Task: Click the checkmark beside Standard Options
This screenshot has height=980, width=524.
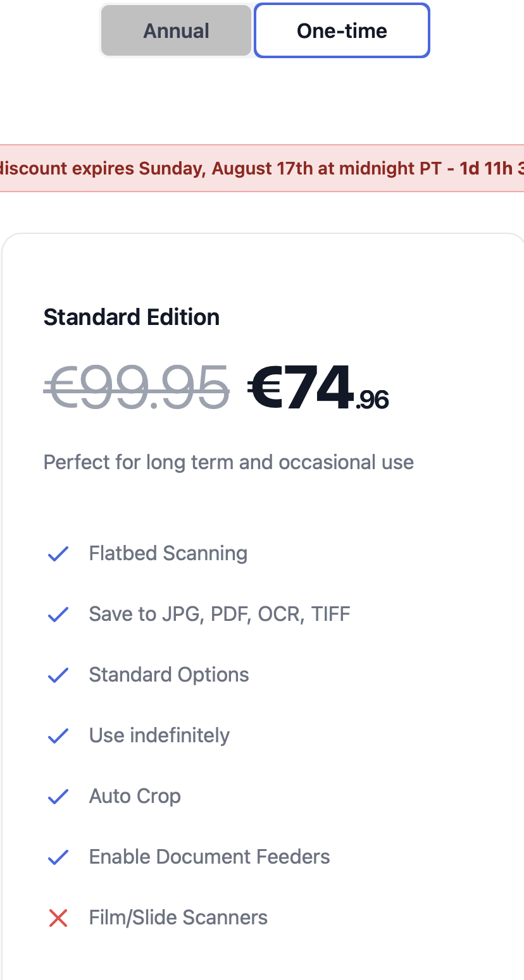Action: point(58,675)
